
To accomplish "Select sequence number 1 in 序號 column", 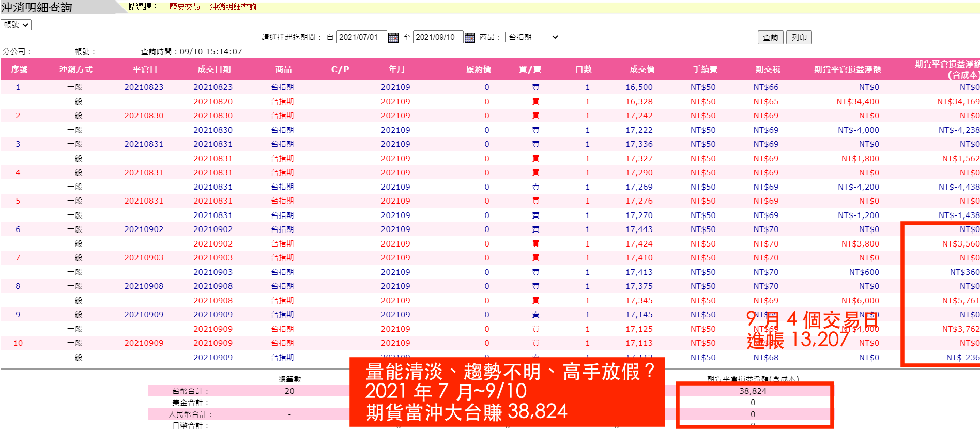I will [18, 87].
